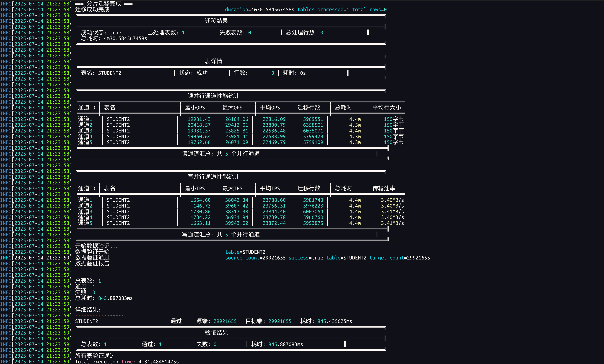
Task: Click the 成功状态: true text
Action: [101, 33]
